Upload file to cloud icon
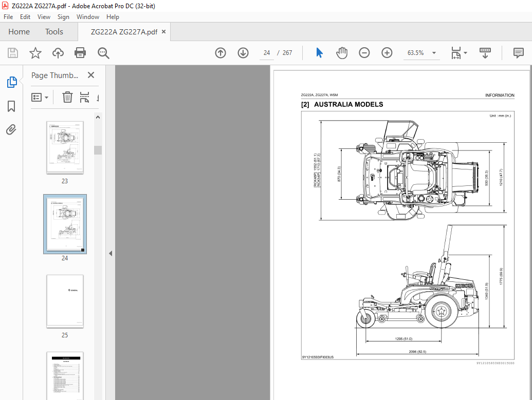Viewport: 532px width, 400px height. tap(58, 53)
